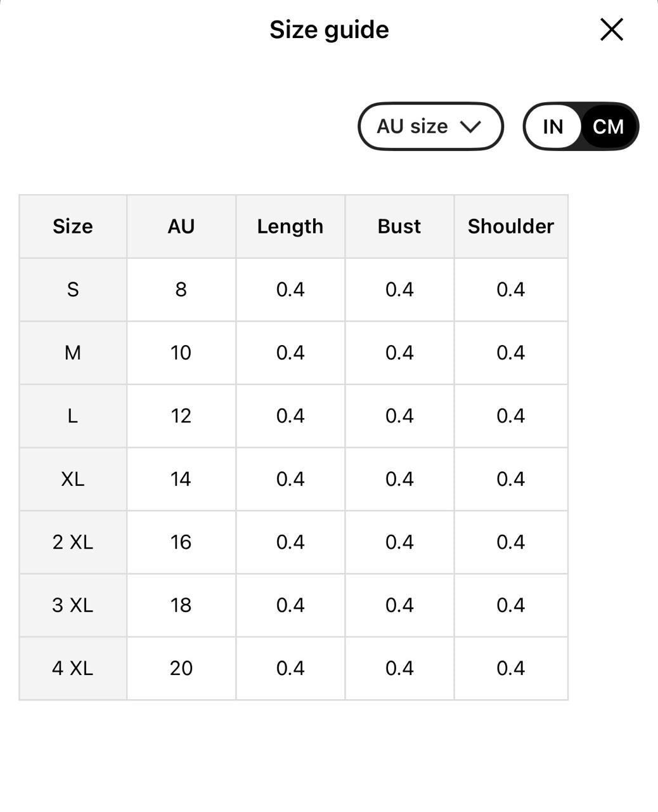Viewport: 658px width, 812px height.
Task: Click AU value 20 in last row
Action: tap(181, 668)
